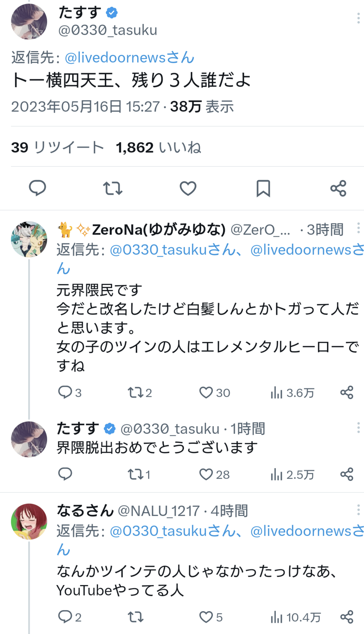Image resolution: width=364 pixels, height=634 pixels.
Task: Like たすす's reply with 28 likes
Action: 206,474
